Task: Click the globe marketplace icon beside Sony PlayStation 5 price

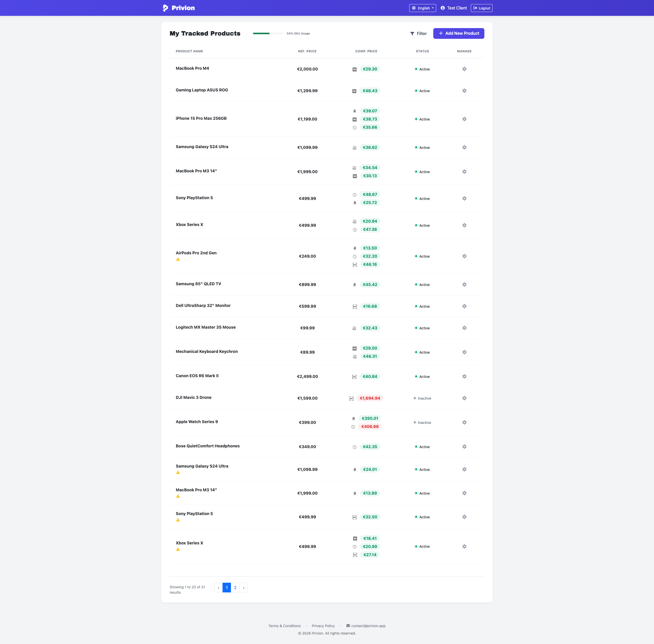Action: [x=354, y=195]
